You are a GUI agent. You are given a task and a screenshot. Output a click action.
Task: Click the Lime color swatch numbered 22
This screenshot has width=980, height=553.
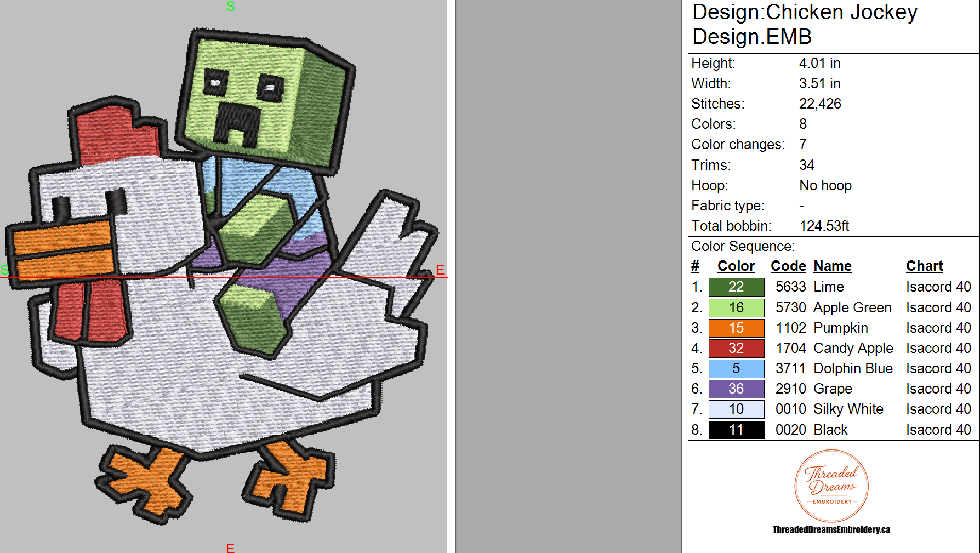point(736,287)
